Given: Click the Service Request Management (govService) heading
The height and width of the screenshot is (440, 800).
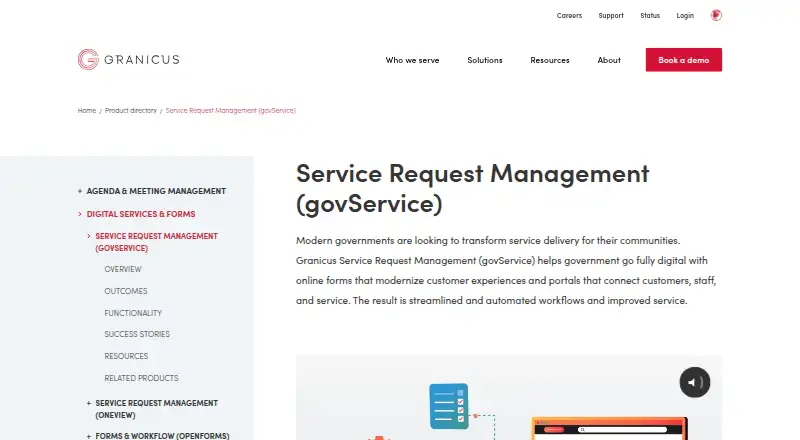Looking at the screenshot, I should point(472,188).
